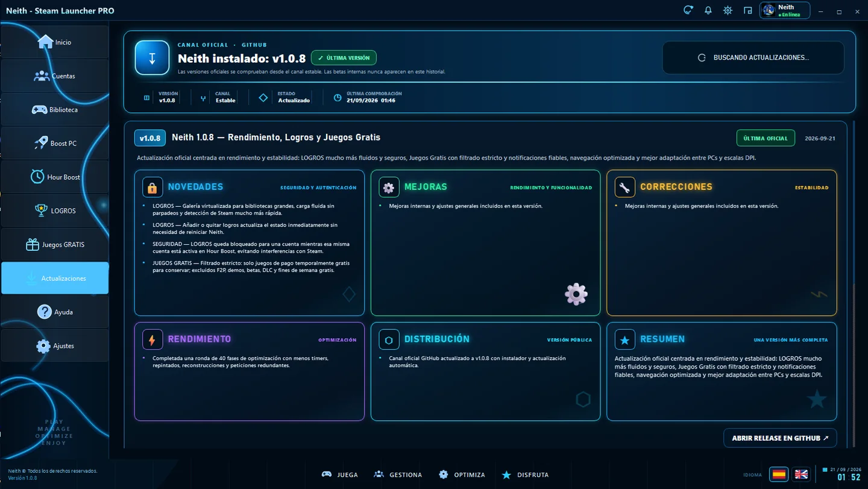Screen dimensions: 868x489
Task: Click the ÚLTIMA VERSIÓN badge
Action: (x=344, y=58)
